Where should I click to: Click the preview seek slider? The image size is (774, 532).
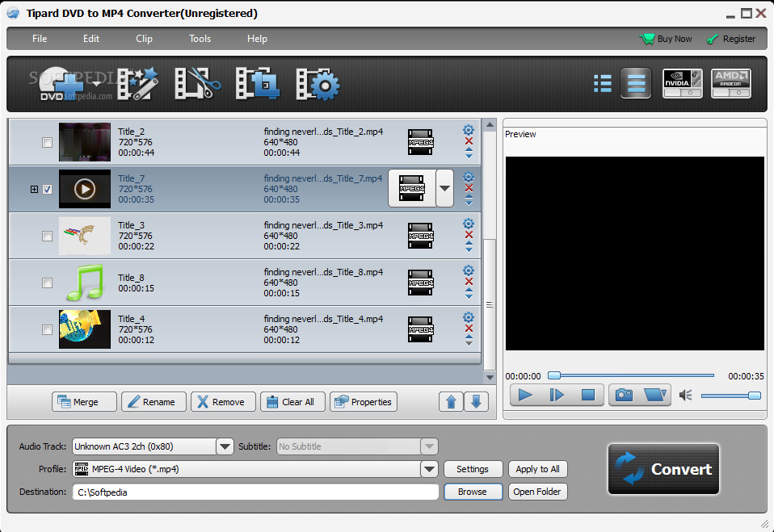(x=631, y=375)
